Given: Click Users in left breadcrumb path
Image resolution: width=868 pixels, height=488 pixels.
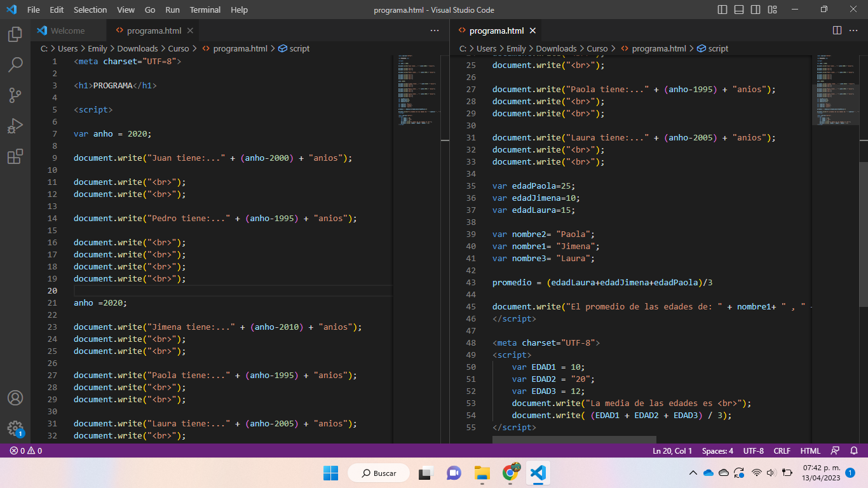Looking at the screenshot, I should pyautogui.click(x=68, y=48).
